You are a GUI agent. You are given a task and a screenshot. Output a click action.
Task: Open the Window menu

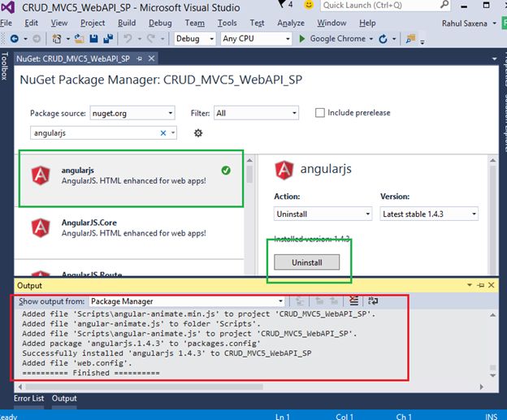(331, 23)
